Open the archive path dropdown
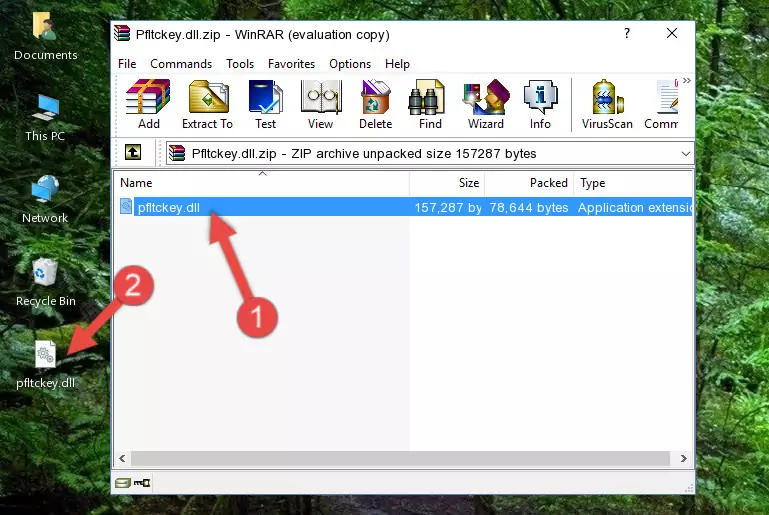The height and width of the screenshot is (515, 769). pos(686,154)
